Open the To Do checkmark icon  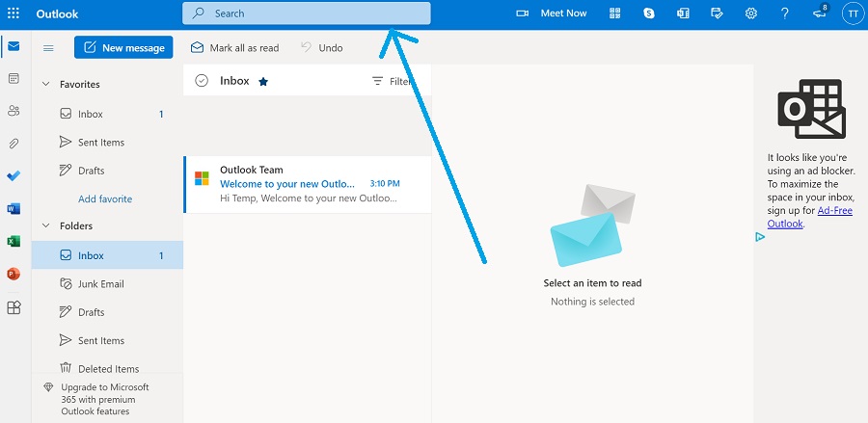(14, 175)
